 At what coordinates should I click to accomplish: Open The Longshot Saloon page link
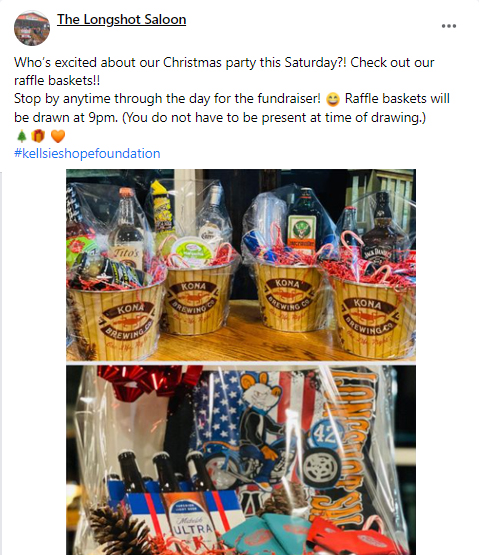(x=121, y=19)
